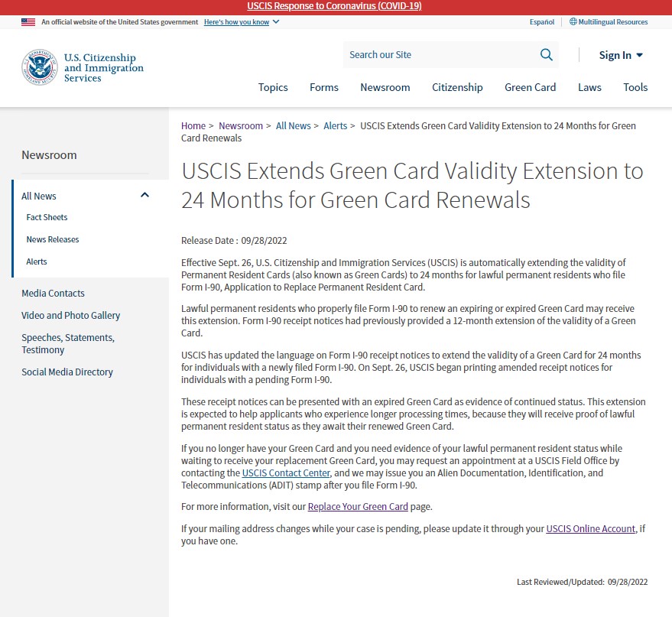Open the Green Card menu

(530, 87)
